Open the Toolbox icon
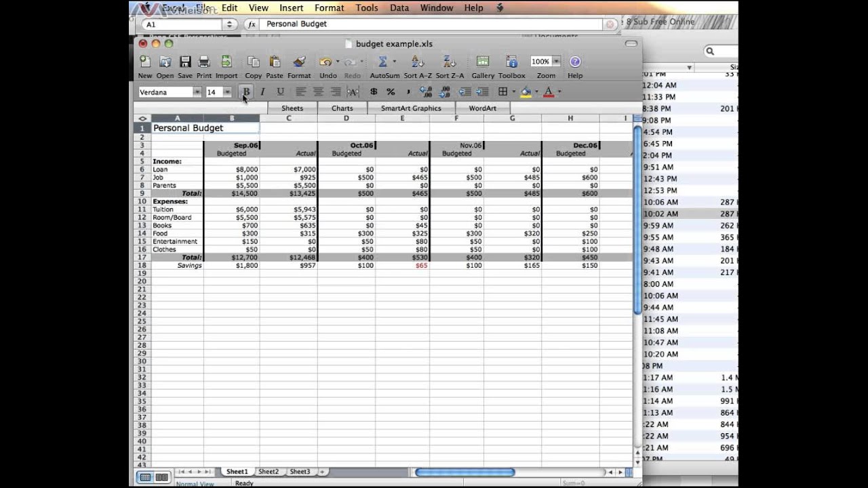Screen dimensions: 868x488 point(512,62)
